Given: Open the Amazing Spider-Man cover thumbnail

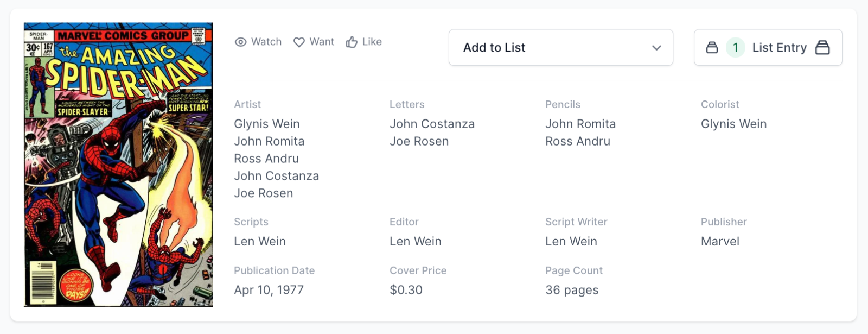Looking at the screenshot, I should point(118,165).
